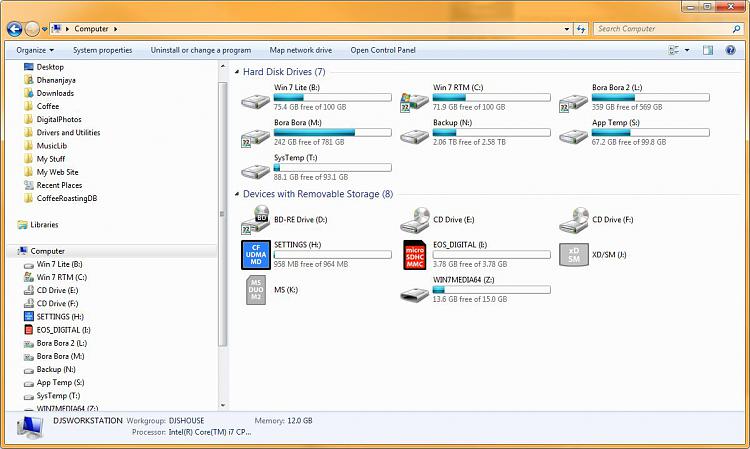Open the view options dropdown arrow
Image resolution: width=750 pixels, height=449 pixels.
[687, 50]
